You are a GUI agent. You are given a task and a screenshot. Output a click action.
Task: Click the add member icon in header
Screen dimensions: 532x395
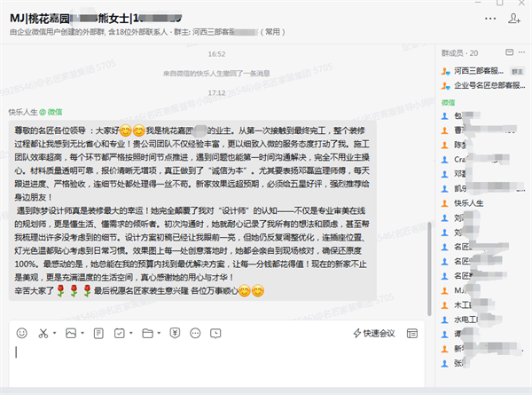514,19
